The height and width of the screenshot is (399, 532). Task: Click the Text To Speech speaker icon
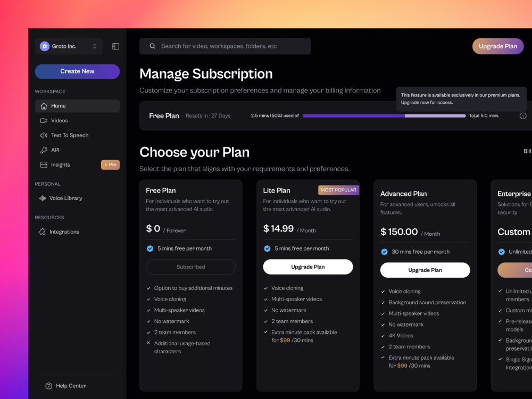(x=44, y=135)
